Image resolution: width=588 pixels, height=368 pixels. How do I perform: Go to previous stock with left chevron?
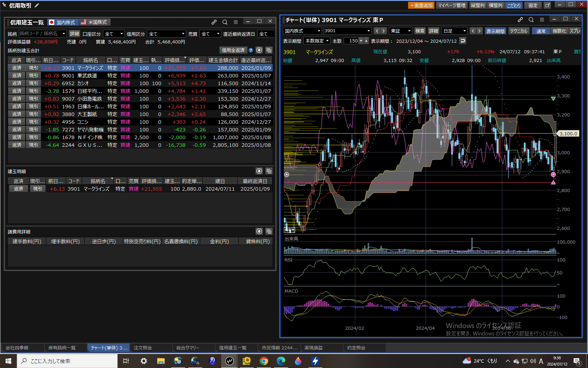(377, 31)
